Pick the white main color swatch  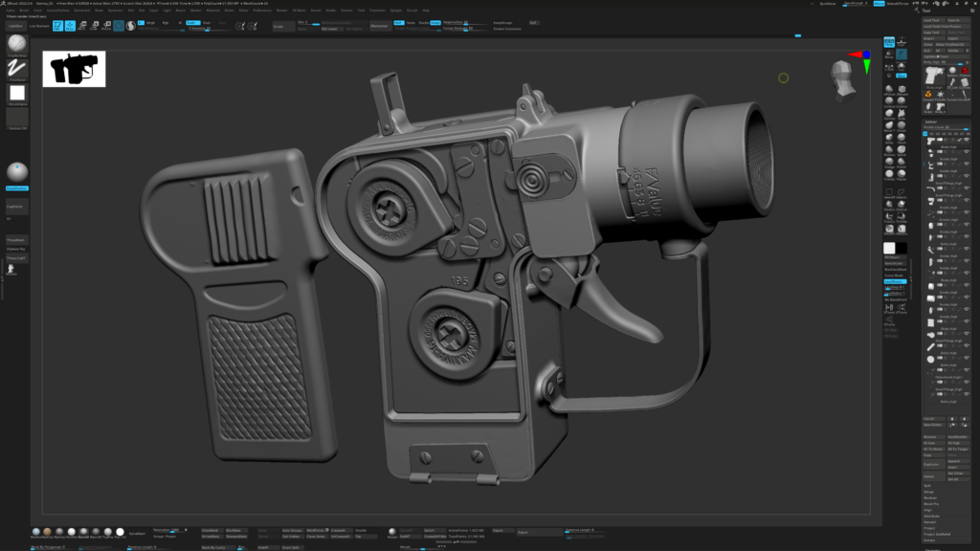click(x=889, y=248)
